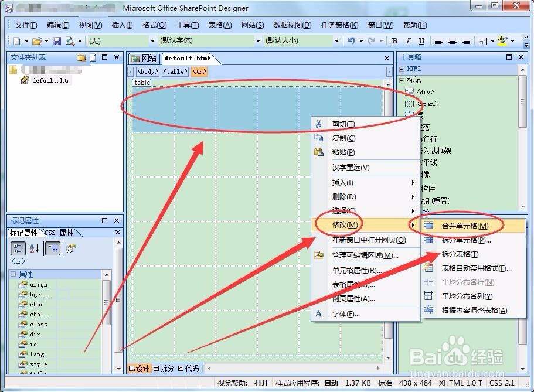This screenshot has width=534, height=392.
Task: Click the New Document toolbar icon
Action: click(x=16, y=41)
